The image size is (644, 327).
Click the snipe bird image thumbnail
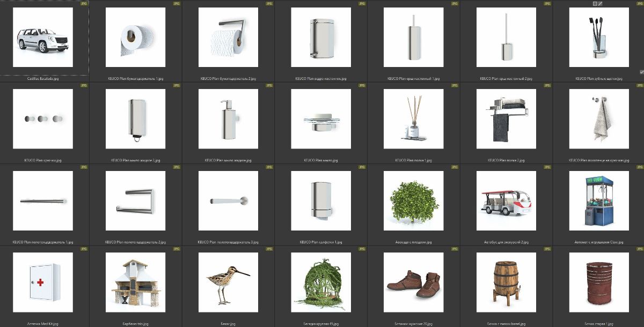point(228,283)
